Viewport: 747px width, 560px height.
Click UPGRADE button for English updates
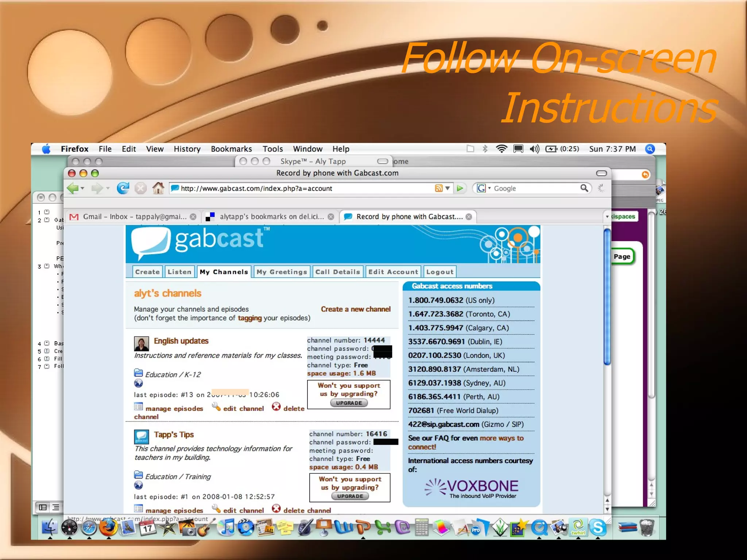349,403
